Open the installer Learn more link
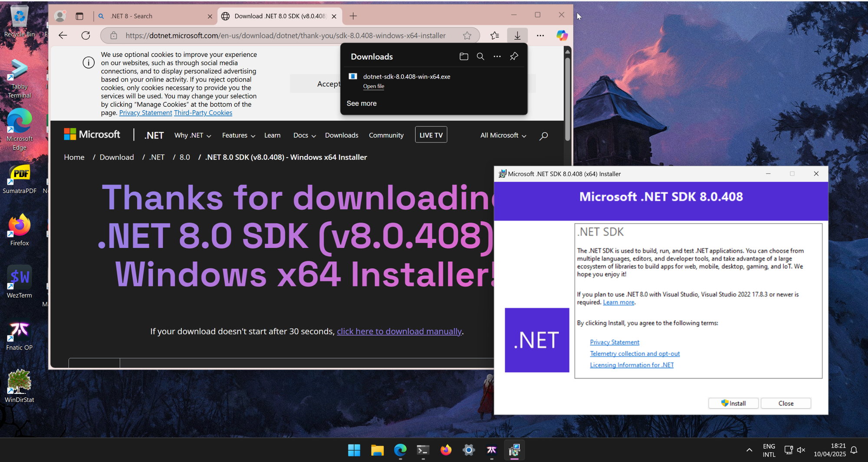This screenshot has width=868, height=462. (618, 302)
